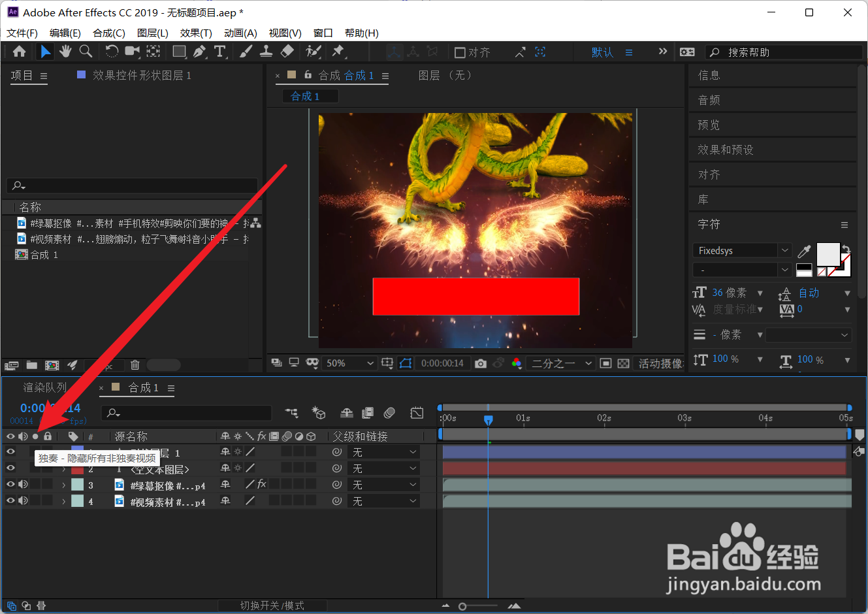Toggle mask and shape path visibility
Image resolution: width=868 pixels, height=614 pixels.
click(406, 363)
